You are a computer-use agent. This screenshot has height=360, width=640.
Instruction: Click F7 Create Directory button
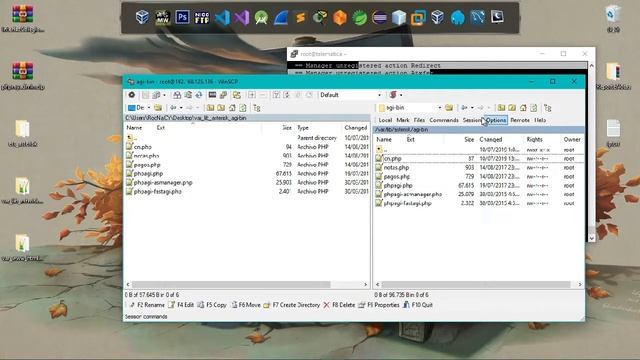pyautogui.click(x=292, y=305)
